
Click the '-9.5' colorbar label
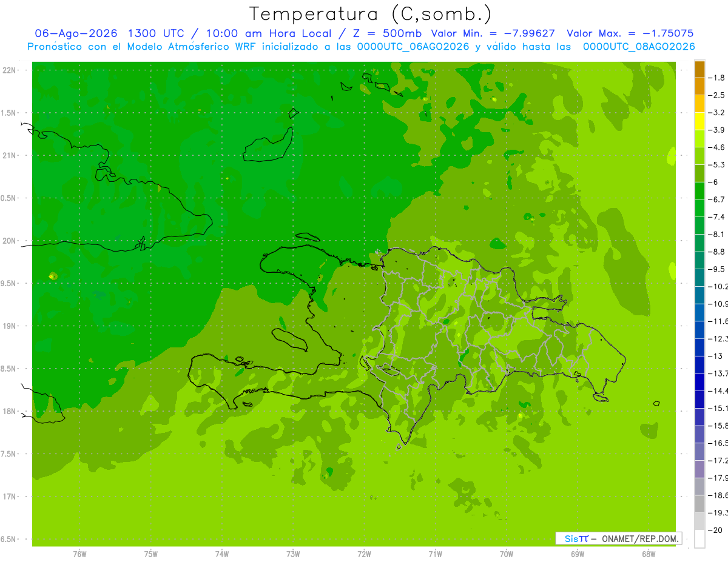[717, 269]
